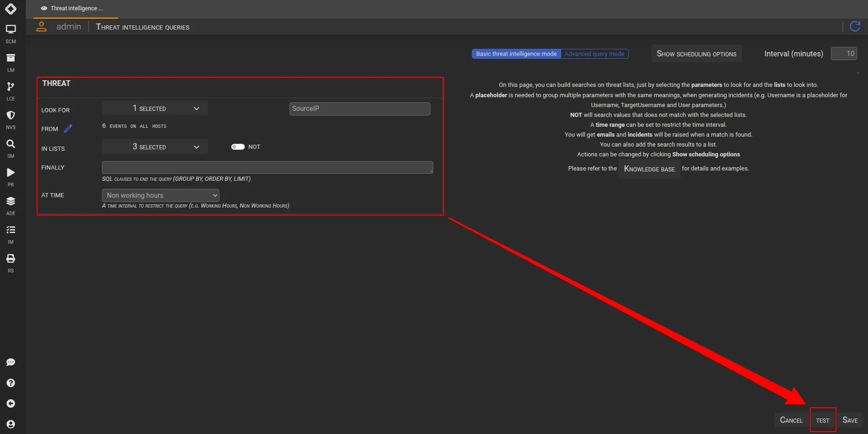Edit the Interval minutes value field
868x434 pixels.
[x=844, y=54]
